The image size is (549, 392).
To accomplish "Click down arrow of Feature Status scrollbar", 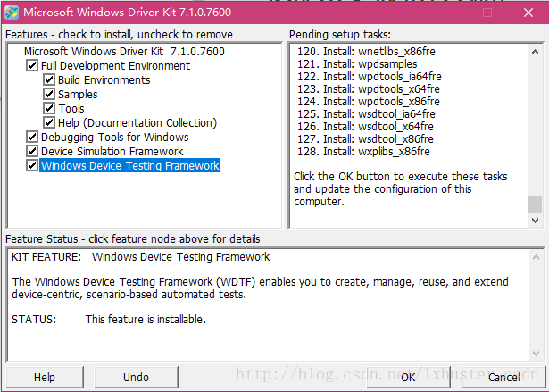I will click(x=536, y=354).
